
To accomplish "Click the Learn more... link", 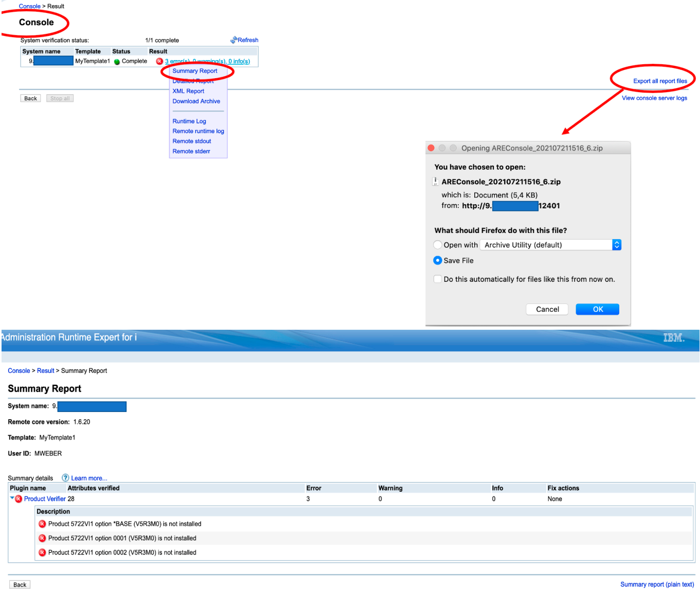I will pos(89,478).
